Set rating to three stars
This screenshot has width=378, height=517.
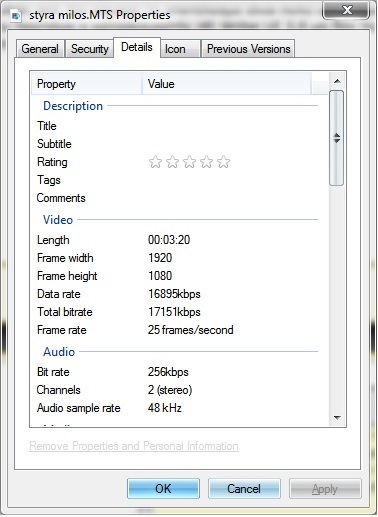[x=189, y=162]
